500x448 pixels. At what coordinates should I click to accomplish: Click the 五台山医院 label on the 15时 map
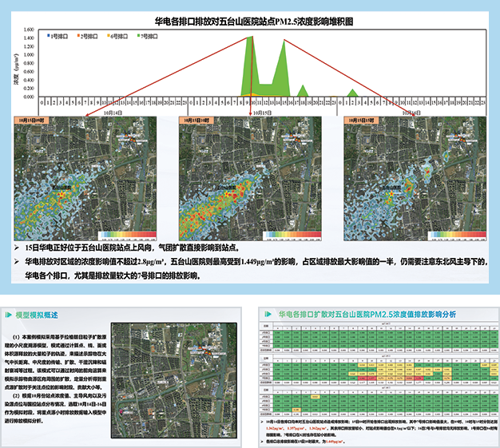click(x=391, y=188)
